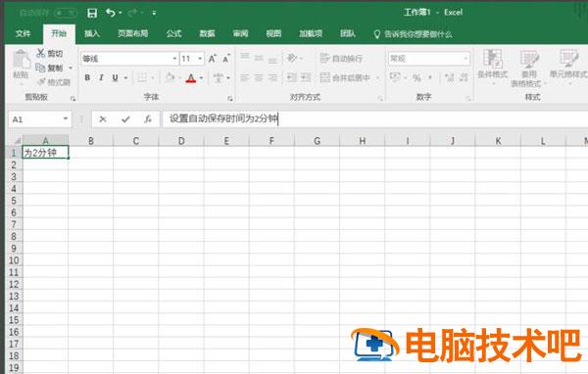Switch to the 页面布局 (Page Layout) tab
The width and height of the screenshot is (588, 374).
click(132, 33)
